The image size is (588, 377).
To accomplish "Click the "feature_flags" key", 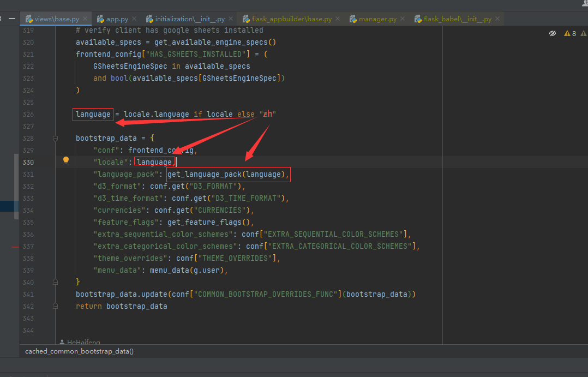I will (x=125, y=223).
